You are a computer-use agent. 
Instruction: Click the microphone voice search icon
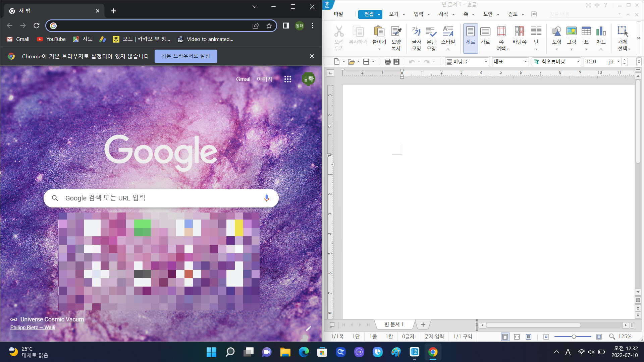click(x=267, y=198)
